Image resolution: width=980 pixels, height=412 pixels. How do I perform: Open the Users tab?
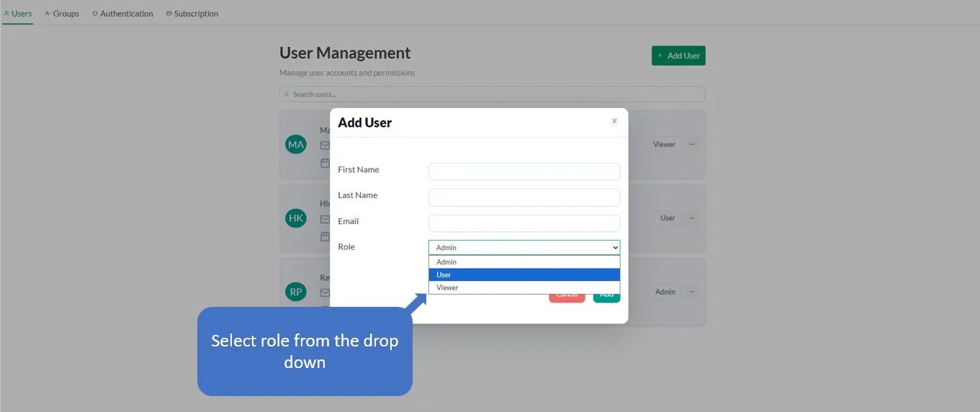[x=17, y=13]
